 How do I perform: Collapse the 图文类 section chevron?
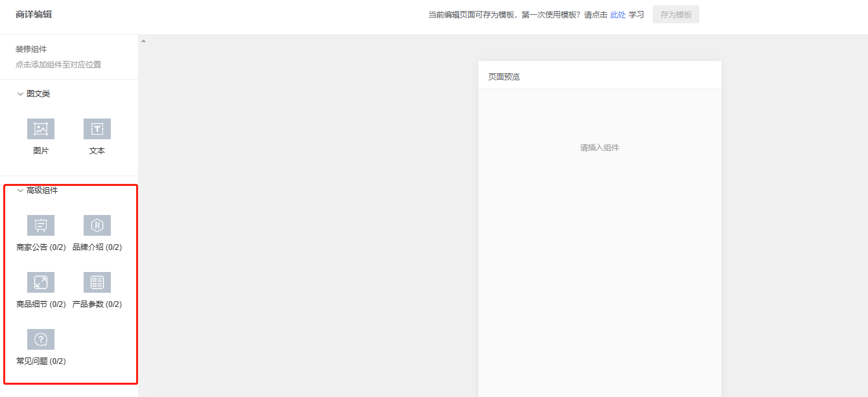click(x=20, y=94)
